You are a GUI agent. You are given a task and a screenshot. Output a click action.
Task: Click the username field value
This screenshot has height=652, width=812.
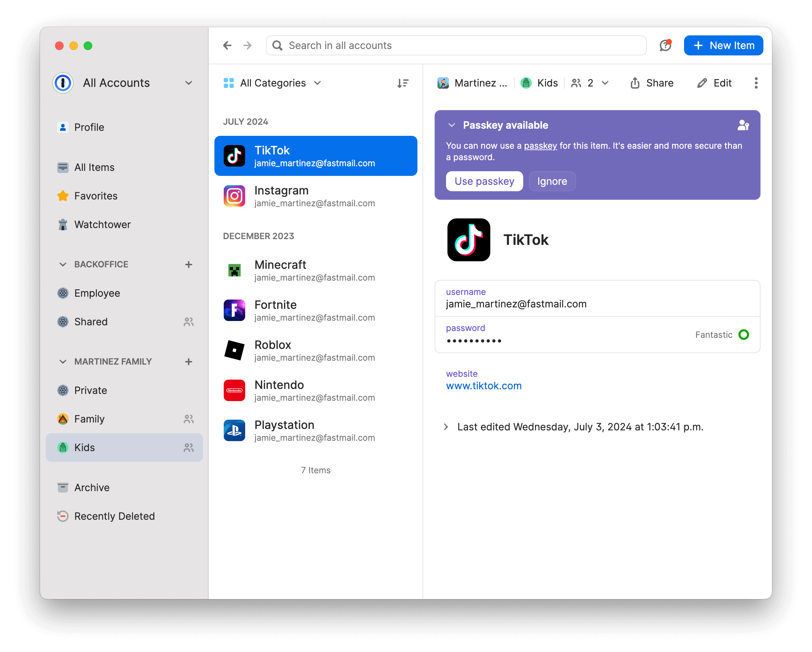pos(516,304)
